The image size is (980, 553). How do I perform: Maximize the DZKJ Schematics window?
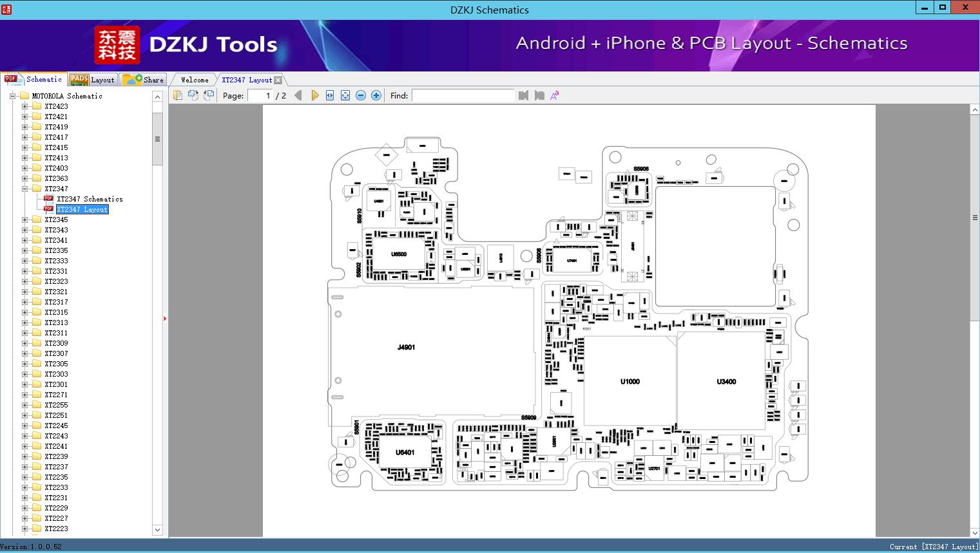point(943,8)
